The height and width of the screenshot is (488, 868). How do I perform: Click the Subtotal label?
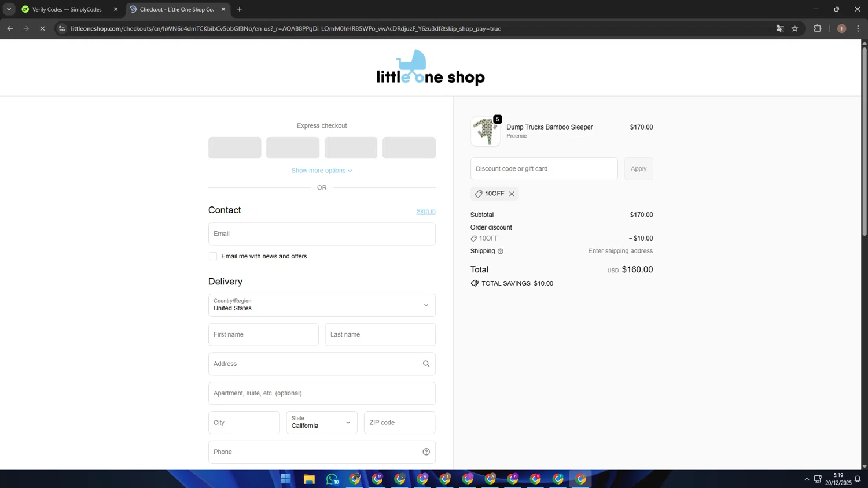(x=482, y=215)
